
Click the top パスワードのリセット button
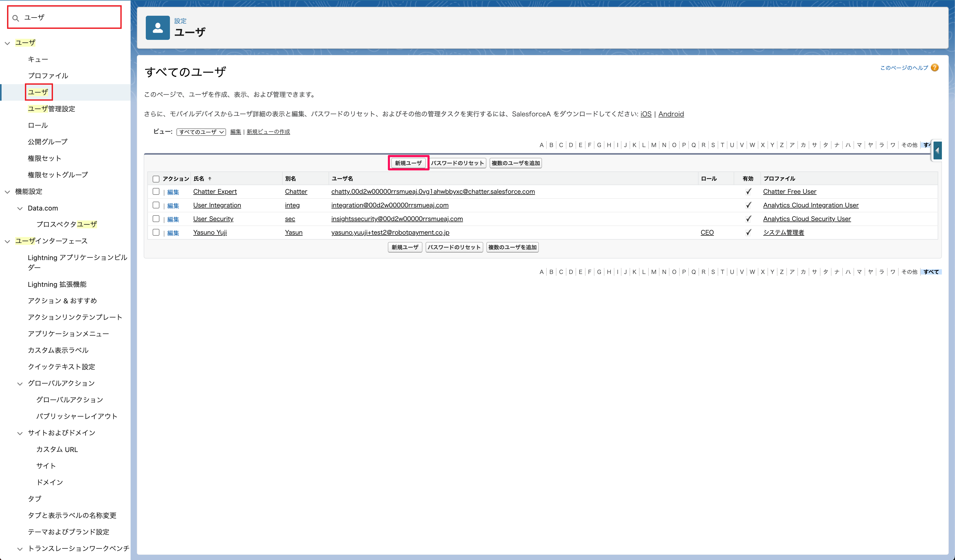tap(457, 163)
